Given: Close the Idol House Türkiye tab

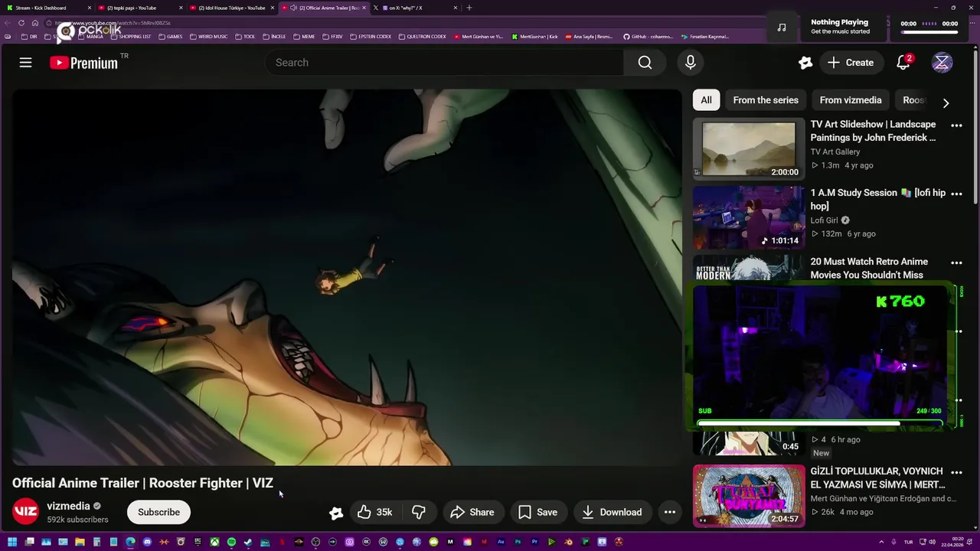Looking at the screenshot, I should point(272,8).
